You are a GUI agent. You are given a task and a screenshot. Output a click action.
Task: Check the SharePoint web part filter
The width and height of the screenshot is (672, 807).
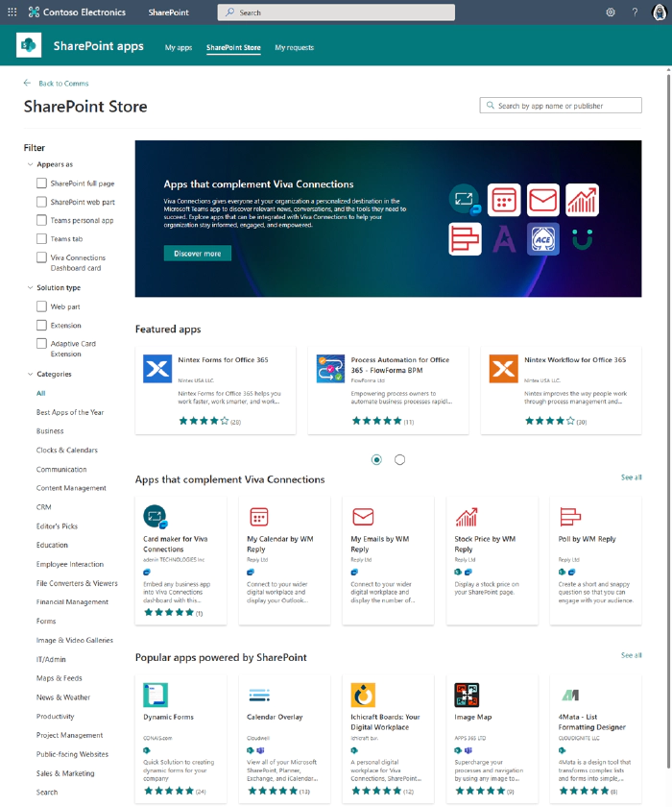coord(41,202)
